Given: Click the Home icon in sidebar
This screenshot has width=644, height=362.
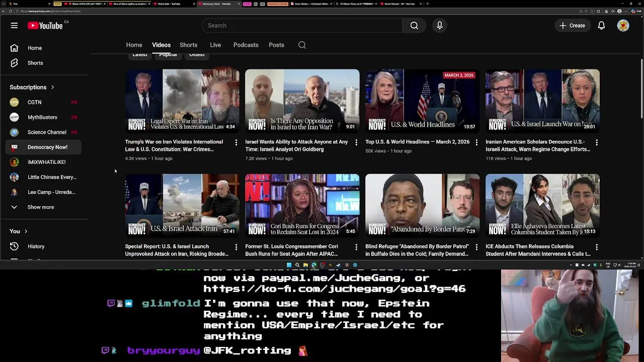Looking at the screenshot, I should pyautogui.click(x=14, y=48).
